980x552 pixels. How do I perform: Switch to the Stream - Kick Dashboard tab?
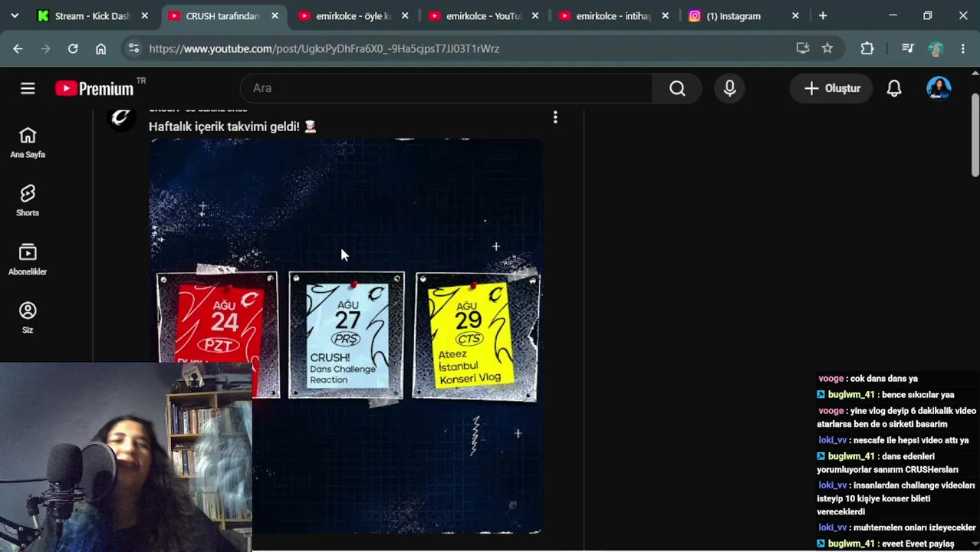click(x=92, y=15)
